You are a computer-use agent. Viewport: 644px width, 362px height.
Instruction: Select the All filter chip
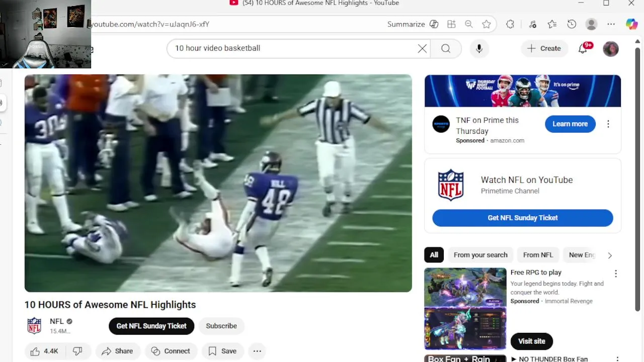pyautogui.click(x=434, y=255)
